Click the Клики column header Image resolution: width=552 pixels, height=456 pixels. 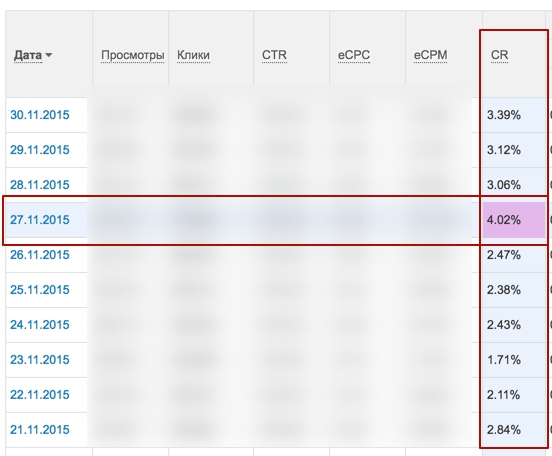[193, 55]
